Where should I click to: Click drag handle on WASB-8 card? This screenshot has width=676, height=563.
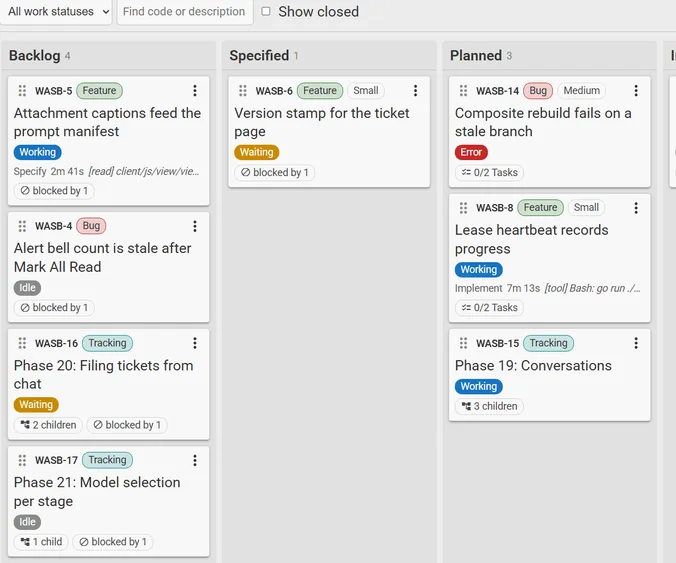point(463,208)
